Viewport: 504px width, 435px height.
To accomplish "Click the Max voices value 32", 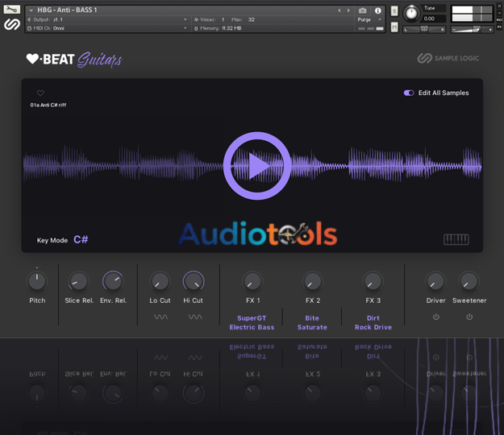I will (252, 19).
